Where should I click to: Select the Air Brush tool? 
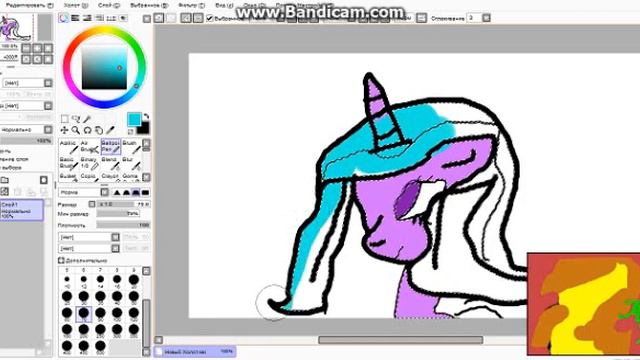[89, 146]
